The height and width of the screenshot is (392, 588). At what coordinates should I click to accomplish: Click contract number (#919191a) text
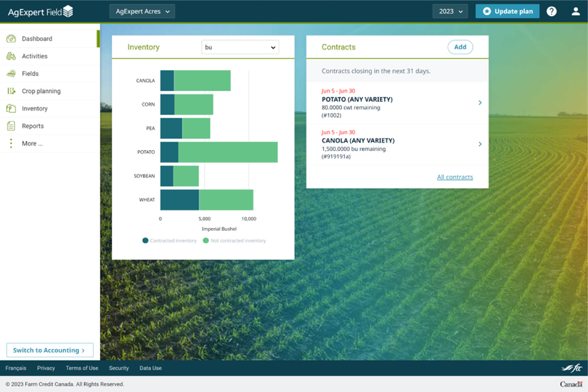click(x=336, y=156)
